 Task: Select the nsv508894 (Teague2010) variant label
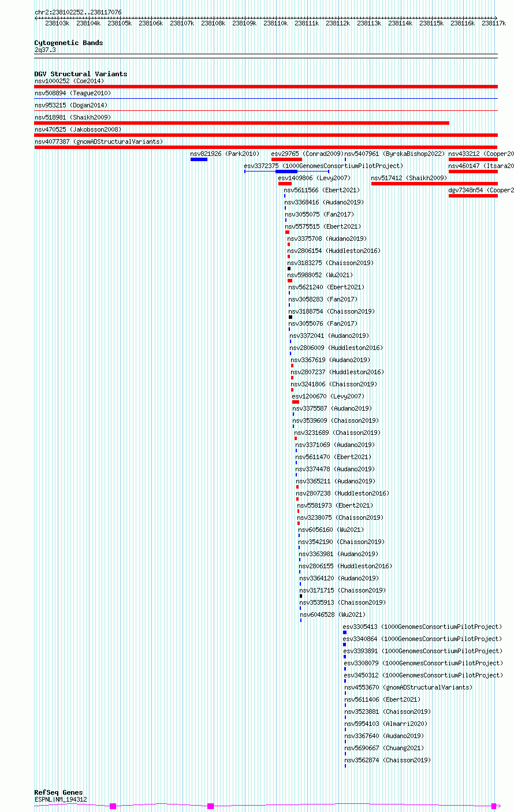(73, 93)
